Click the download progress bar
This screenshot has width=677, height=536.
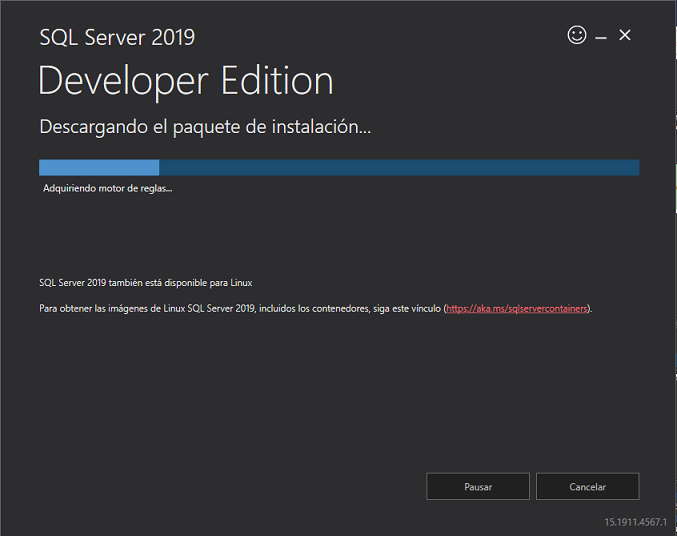339,168
